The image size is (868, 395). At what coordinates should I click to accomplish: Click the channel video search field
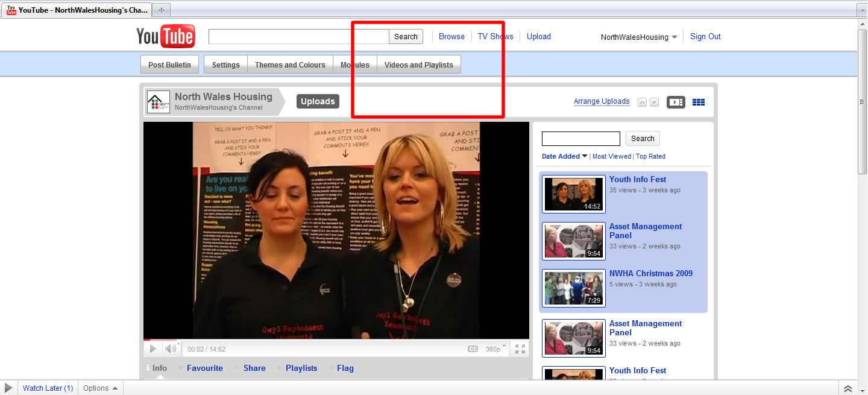[x=581, y=139]
